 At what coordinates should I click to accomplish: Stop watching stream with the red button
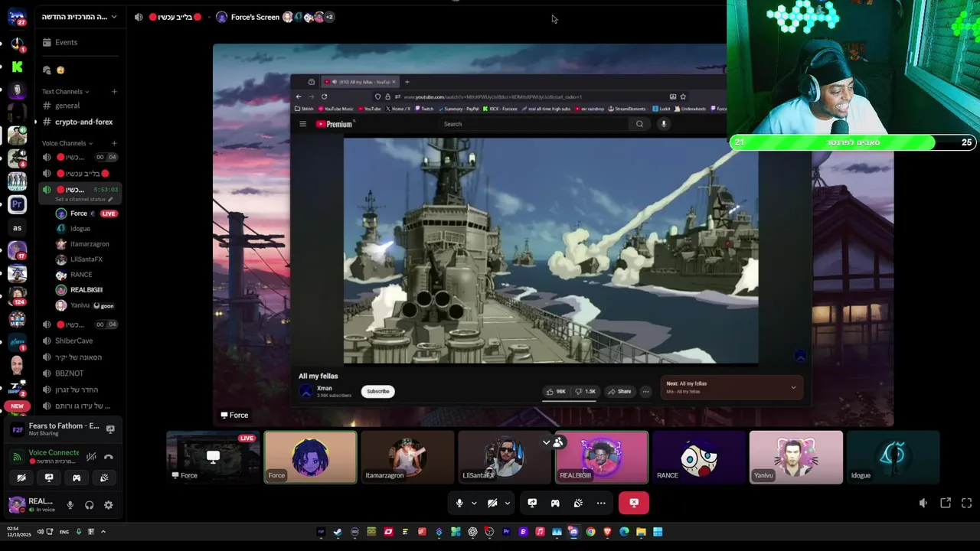point(634,503)
